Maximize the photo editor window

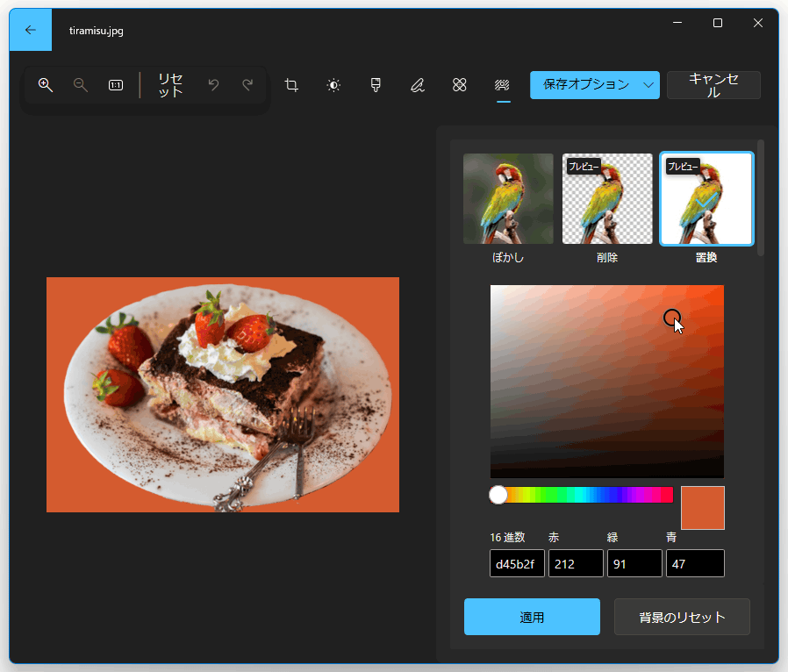718,23
